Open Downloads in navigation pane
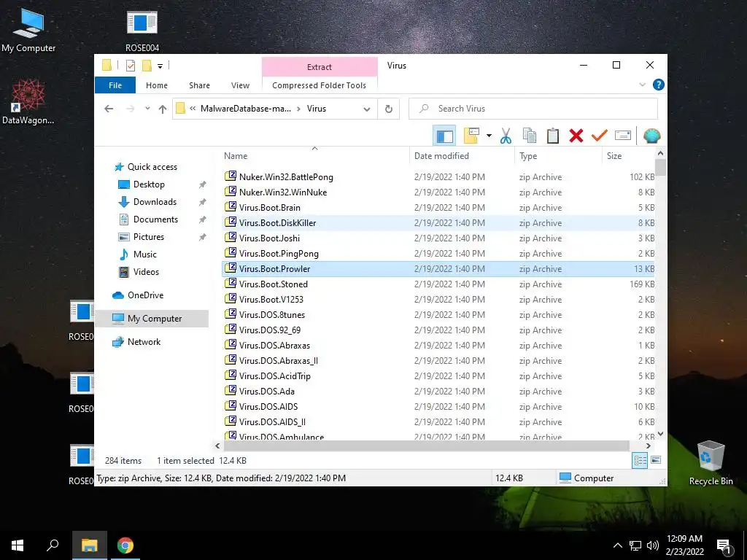 coord(155,202)
